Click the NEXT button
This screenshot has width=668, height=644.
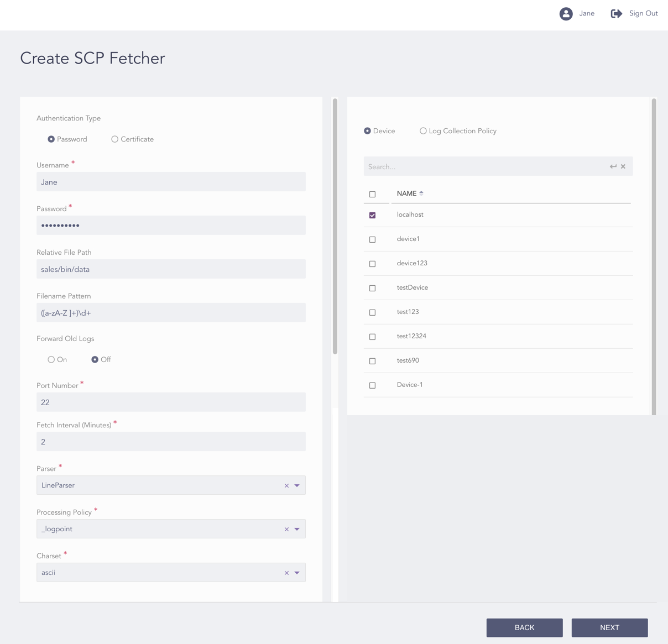click(609, 627)
